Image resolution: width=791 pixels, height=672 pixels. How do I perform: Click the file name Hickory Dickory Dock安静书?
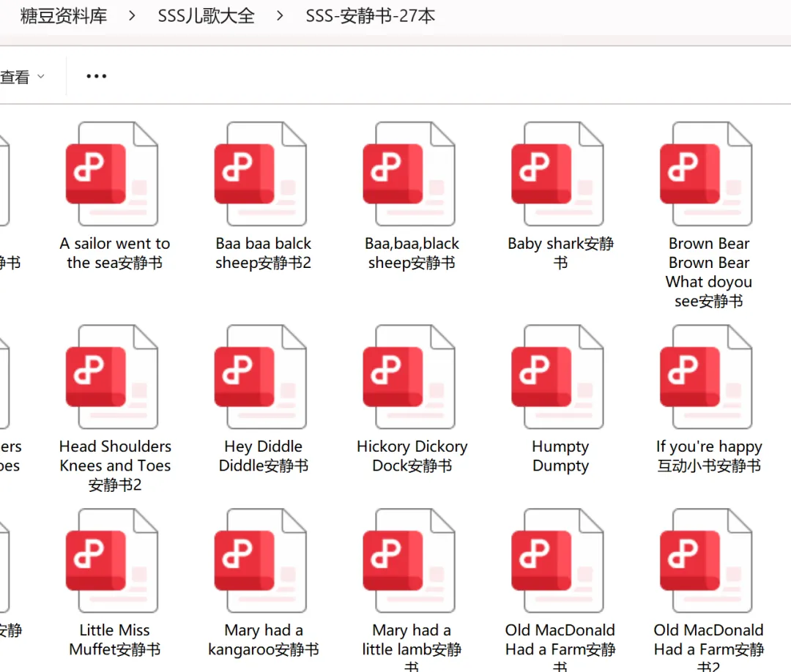[412, 456]
